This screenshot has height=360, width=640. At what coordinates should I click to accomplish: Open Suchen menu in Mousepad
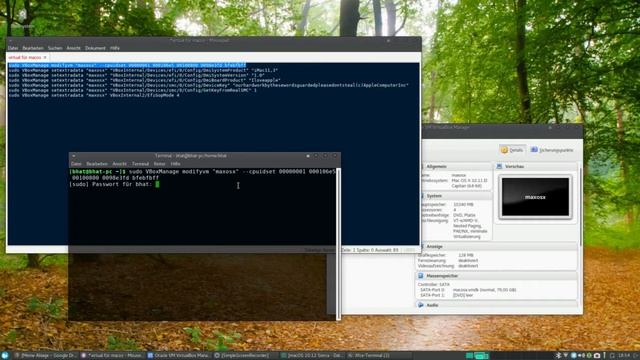click(55, 48)
